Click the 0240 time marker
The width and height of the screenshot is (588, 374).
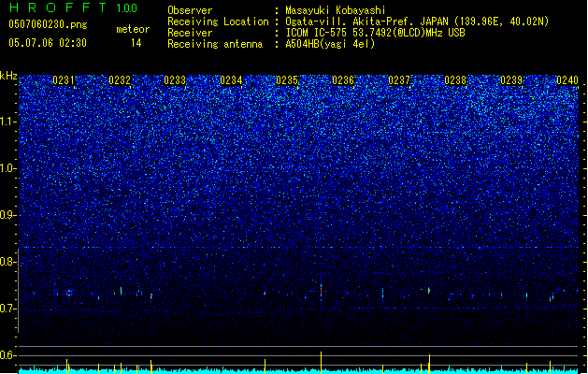567,80
